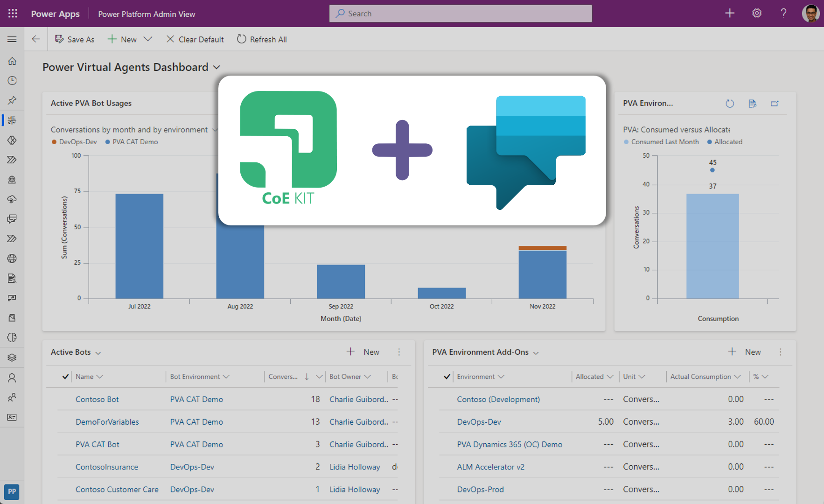Image resolution: width=824 pixels, height=504 pixels.
Task: Toggle select-all checkbox in Active Bots
Action: [x=66, y=377]
